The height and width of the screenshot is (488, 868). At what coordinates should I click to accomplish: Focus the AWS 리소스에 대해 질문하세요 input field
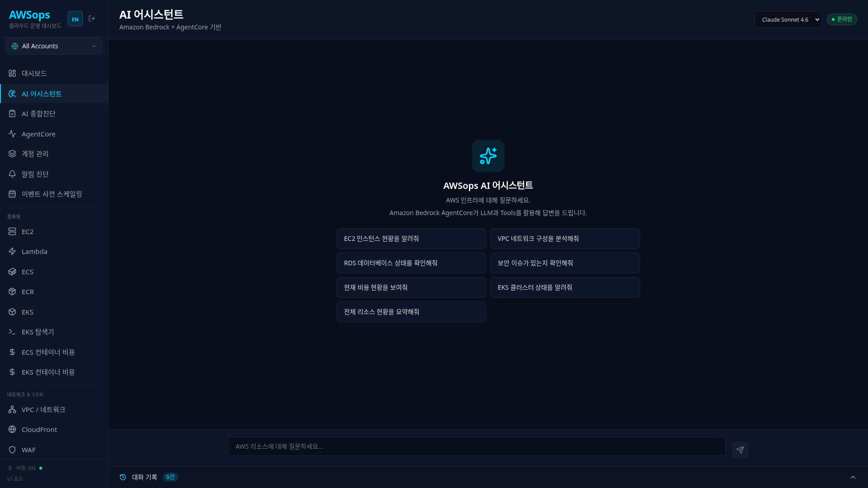point(477,446)
